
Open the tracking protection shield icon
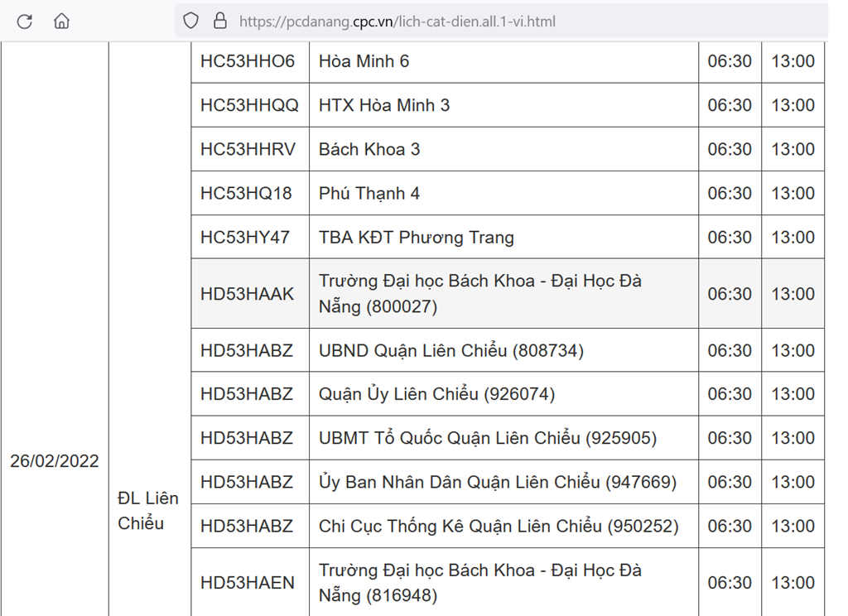190,21
